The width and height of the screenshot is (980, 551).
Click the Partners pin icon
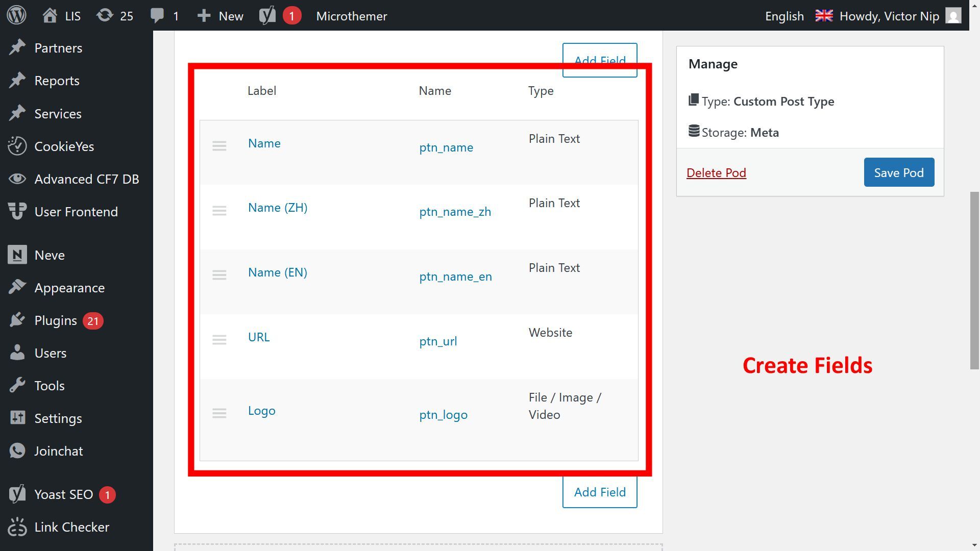click(x=17, y=47)
